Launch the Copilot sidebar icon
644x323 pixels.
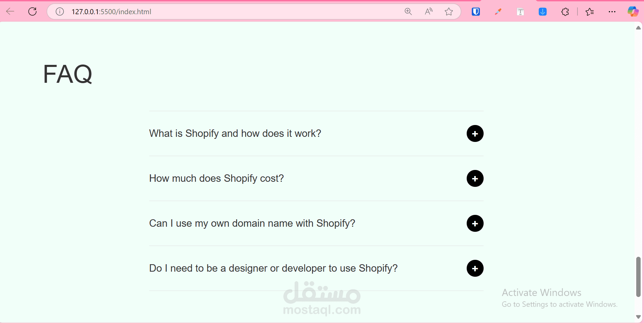(x=633, y=11)
